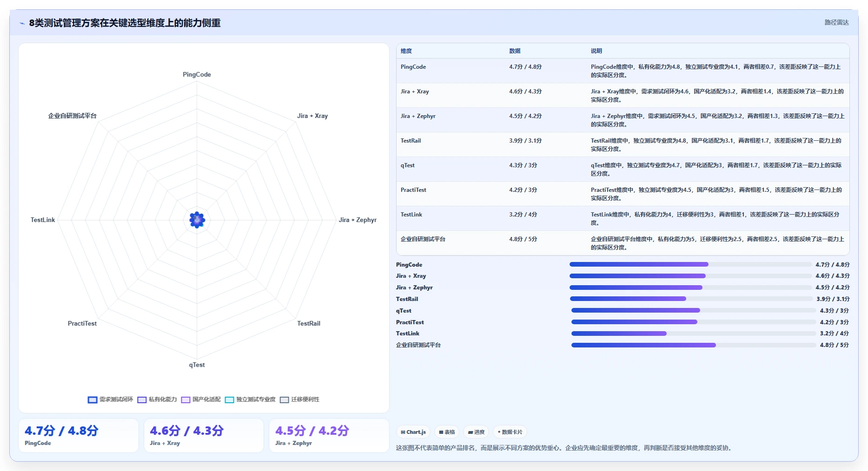Click the 数据卡片 chip
The image size is (868, 471).
pyautogui.click(x=510, y=432)
